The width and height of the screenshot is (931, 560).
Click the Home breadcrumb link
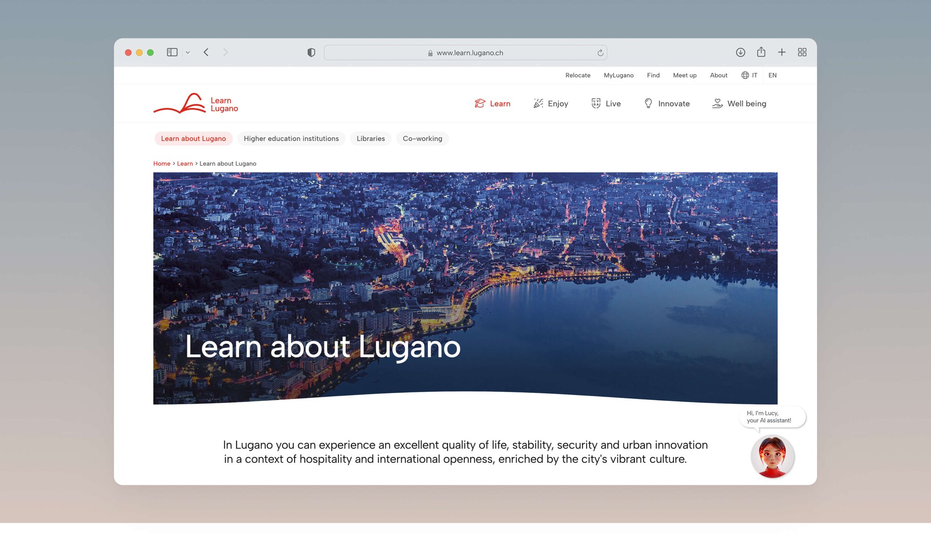click(x=162, y=164)
